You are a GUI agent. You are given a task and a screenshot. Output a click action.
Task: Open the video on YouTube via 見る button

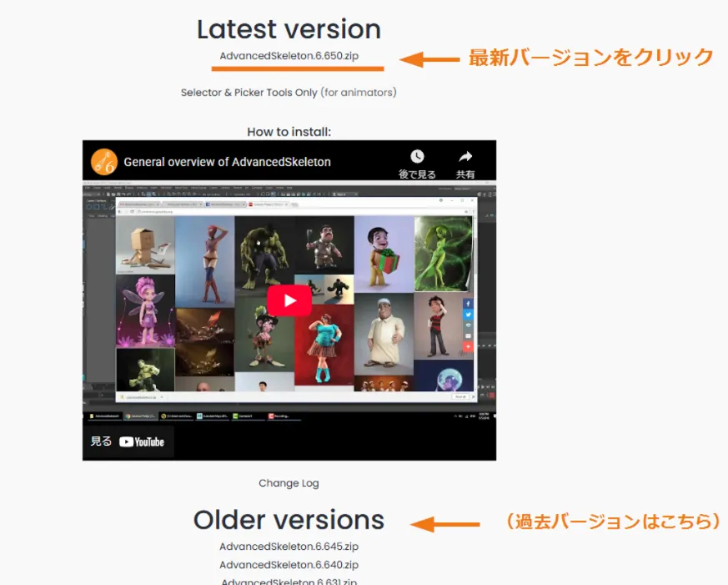(128, 441)
